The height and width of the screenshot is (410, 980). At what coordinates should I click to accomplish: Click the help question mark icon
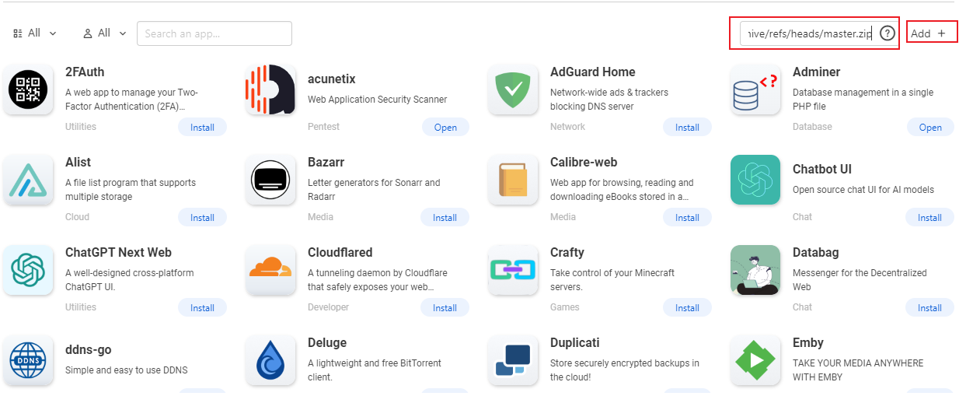tap(888, 33)
